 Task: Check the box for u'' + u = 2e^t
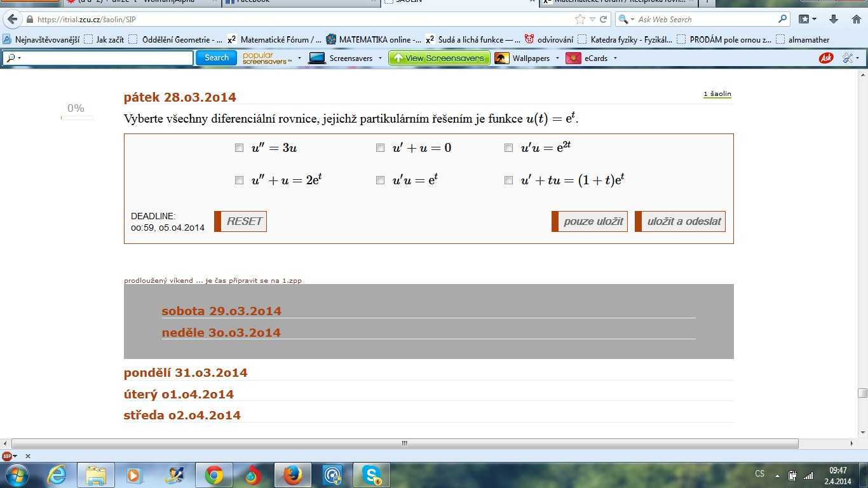[x=239, y=180]
